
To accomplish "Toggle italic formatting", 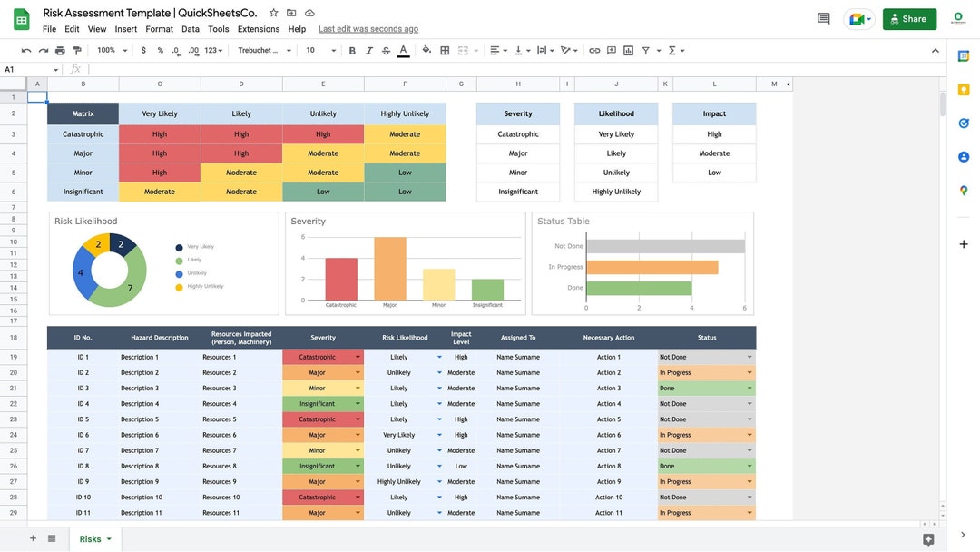I will [368, 50].
